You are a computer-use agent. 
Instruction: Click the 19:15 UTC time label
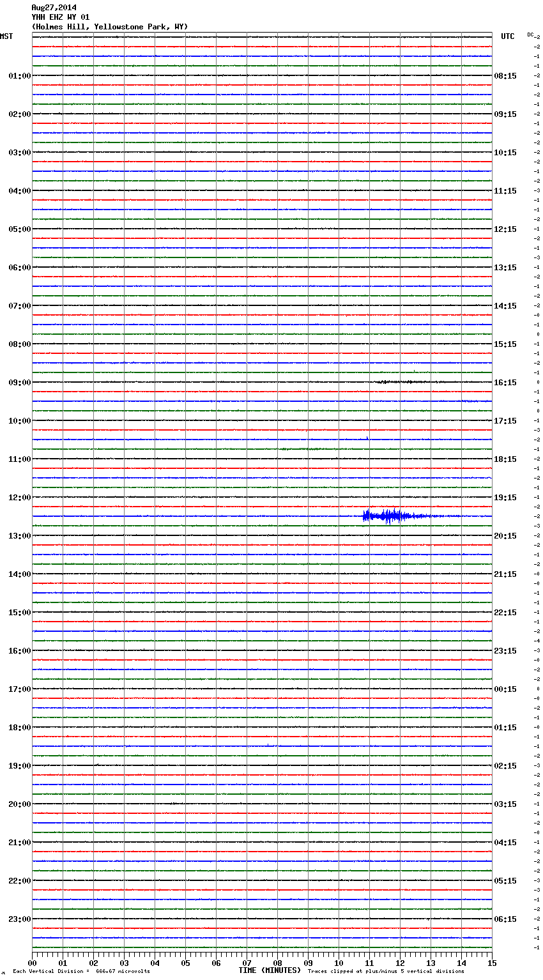point(505,498)
